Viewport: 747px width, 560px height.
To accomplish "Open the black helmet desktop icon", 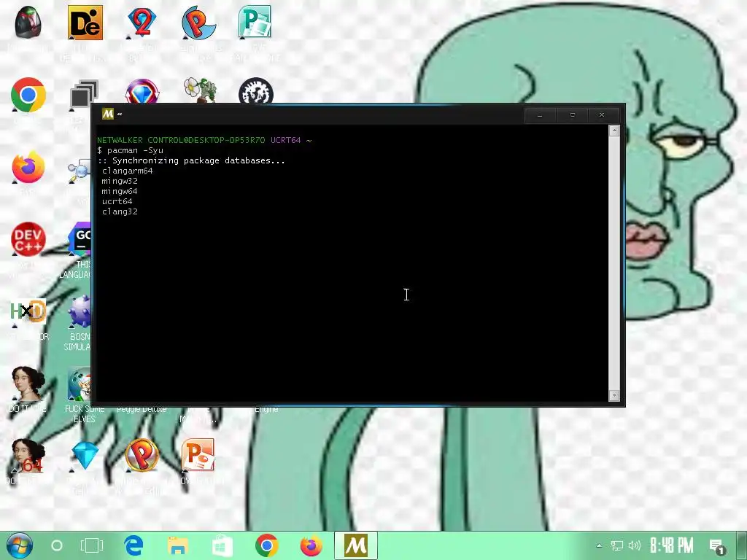I will (x=28, y=22).
